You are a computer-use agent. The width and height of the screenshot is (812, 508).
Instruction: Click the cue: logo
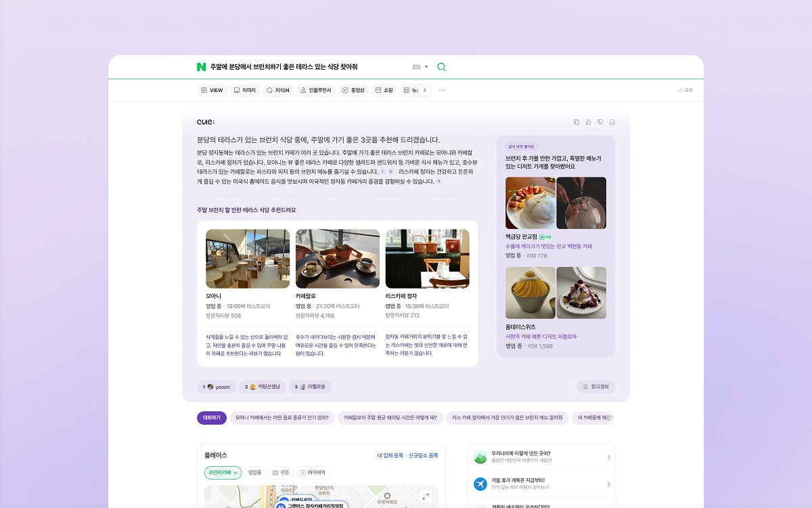point(206,122)
